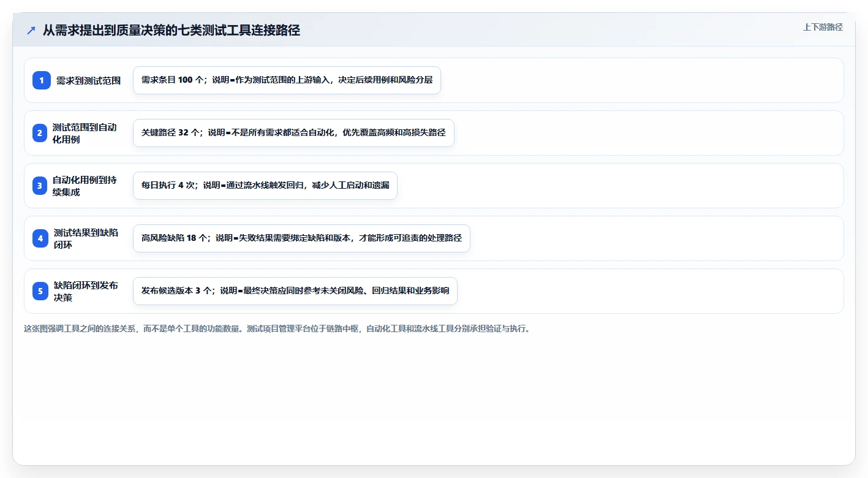Click the footer note starting 这张图强调工具之间的连接关系
This screenshot has width=868, height=478.
pyautogui.click(x=277, y=328)
